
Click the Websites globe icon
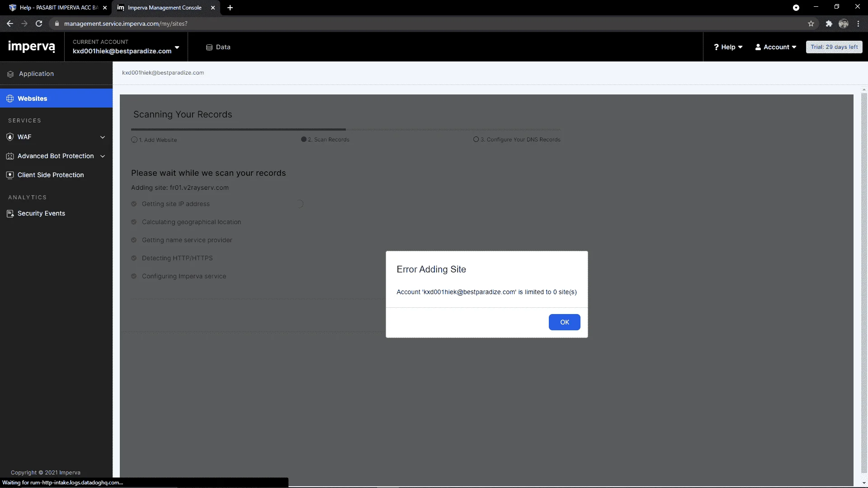tap(10, 99)
